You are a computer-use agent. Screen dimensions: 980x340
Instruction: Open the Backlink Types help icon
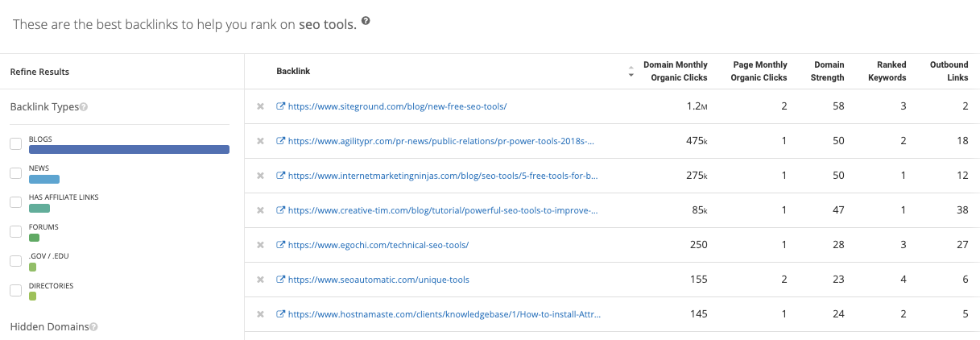coord(84,106)
